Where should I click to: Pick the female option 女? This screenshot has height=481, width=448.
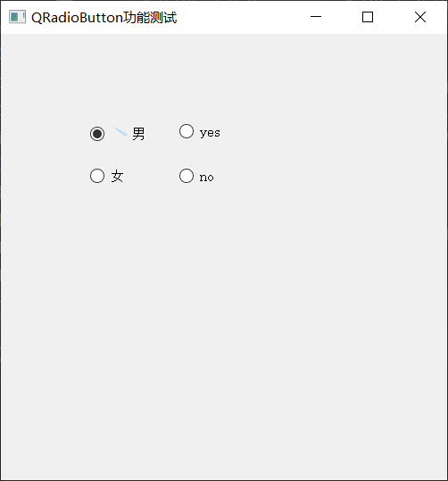(97, 176)
